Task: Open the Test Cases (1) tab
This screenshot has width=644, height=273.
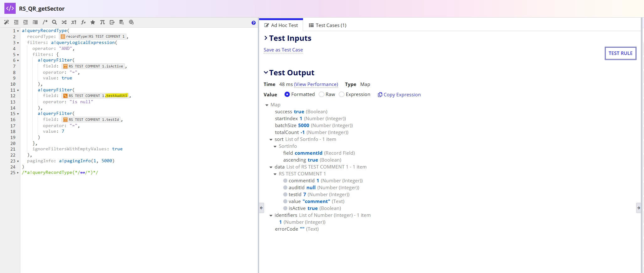Action: click(327, 25)
